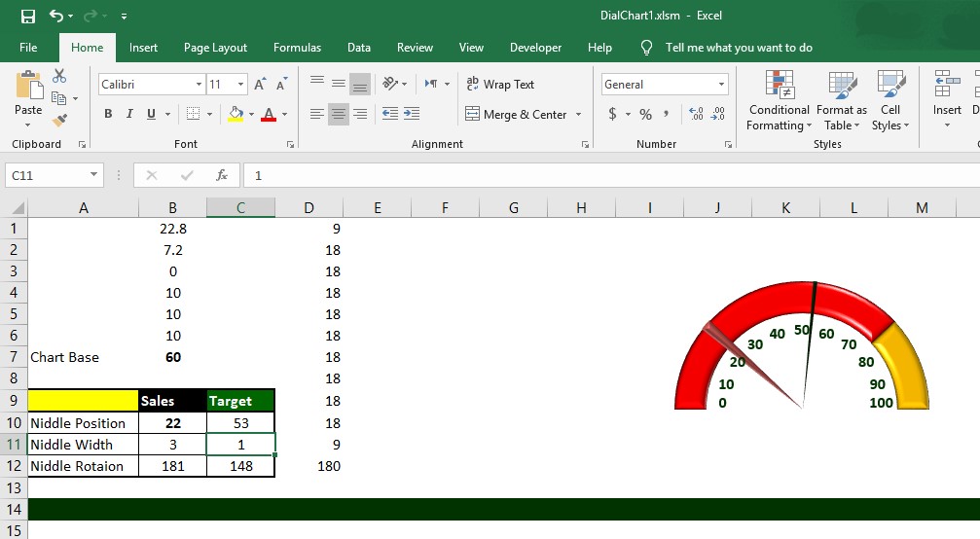
Task: Toggle Center horizontal alignment
Action: pos(339,114)
